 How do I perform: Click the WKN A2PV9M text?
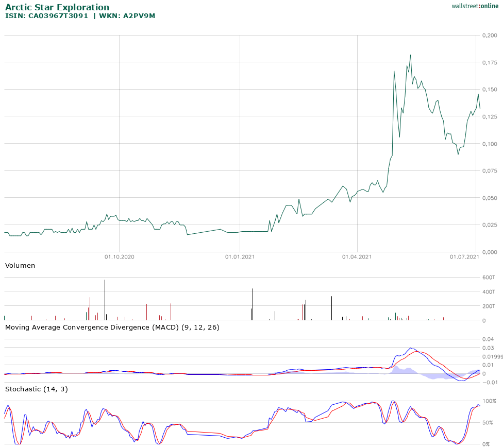point(127,16)
